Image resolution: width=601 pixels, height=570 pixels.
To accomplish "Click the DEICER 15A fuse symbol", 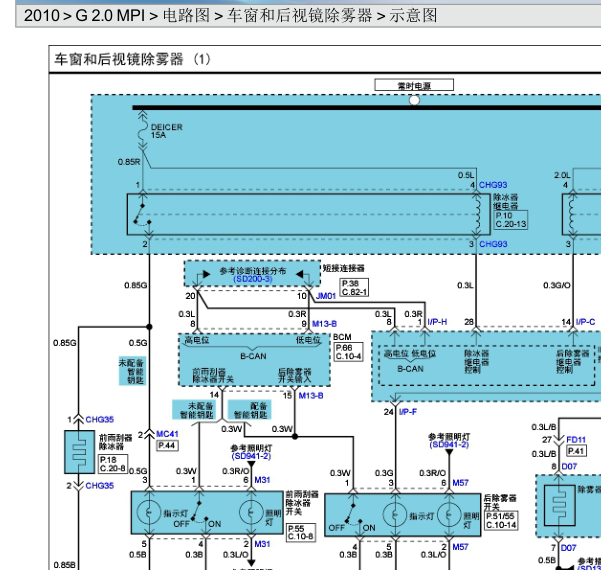I will pos(143,130).
